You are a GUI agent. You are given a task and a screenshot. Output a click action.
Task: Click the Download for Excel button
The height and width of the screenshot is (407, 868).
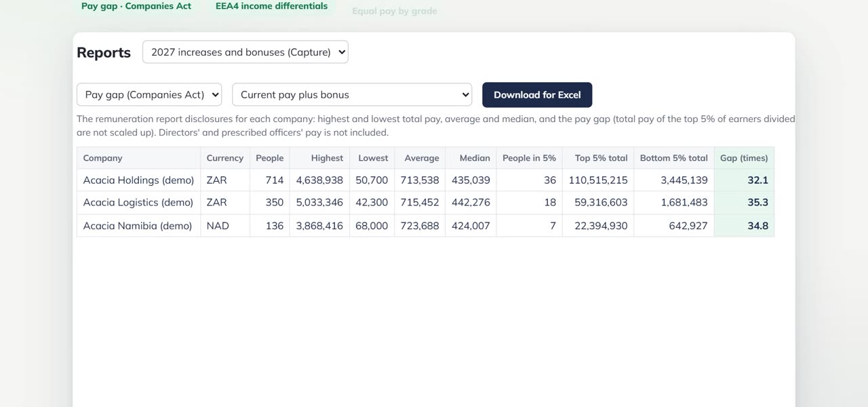[537, 95]
